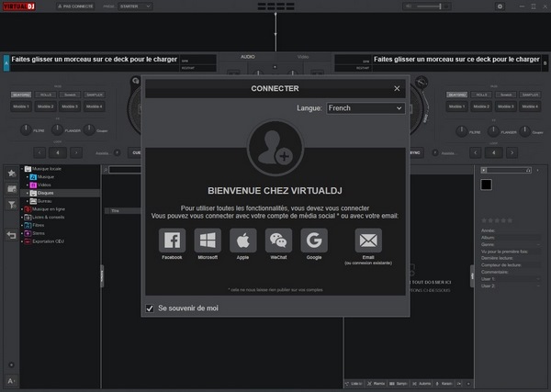Image resolution: width=551 pixels, height=392 pixels.
Task: Click the filter funnel icon in browser sidebar
Action: 12,205
